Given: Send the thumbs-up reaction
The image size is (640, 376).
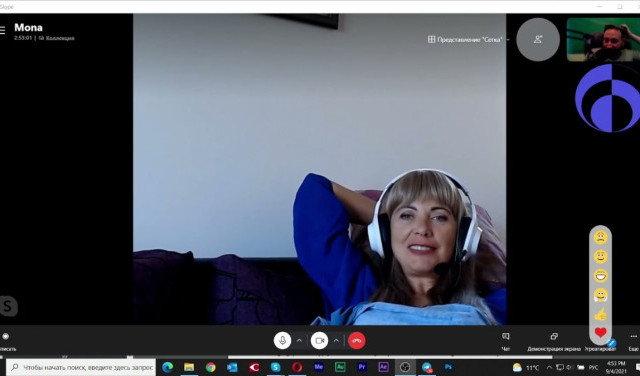Looking at the screenshot, I should pos(600,314).
